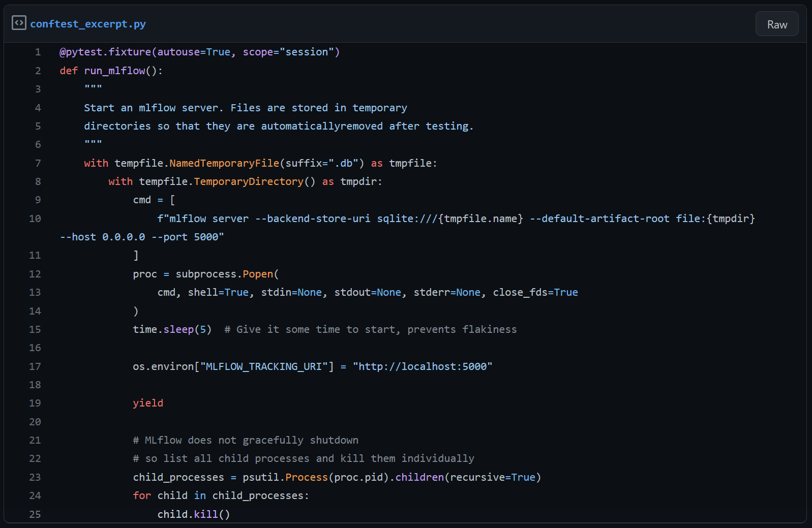The image size is (812, 528).
Task: Click the run_mlflow function name
Action: (114, 71)
